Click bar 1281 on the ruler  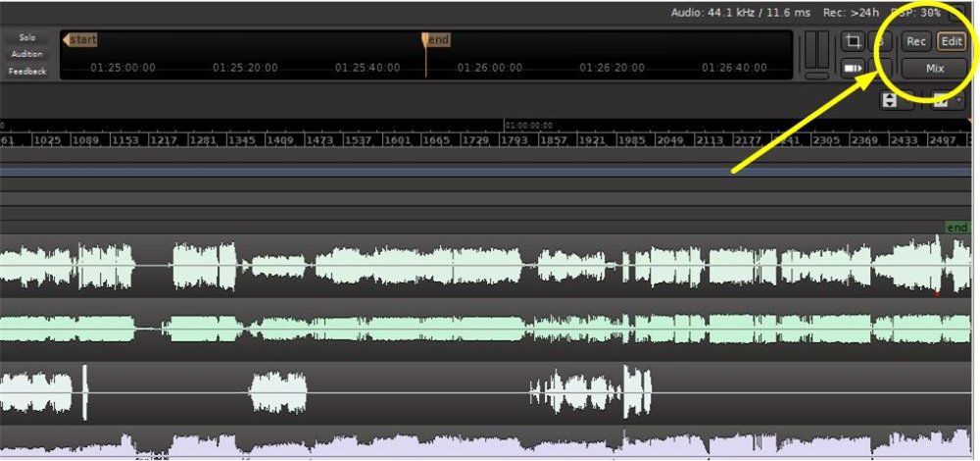[203, 140]
